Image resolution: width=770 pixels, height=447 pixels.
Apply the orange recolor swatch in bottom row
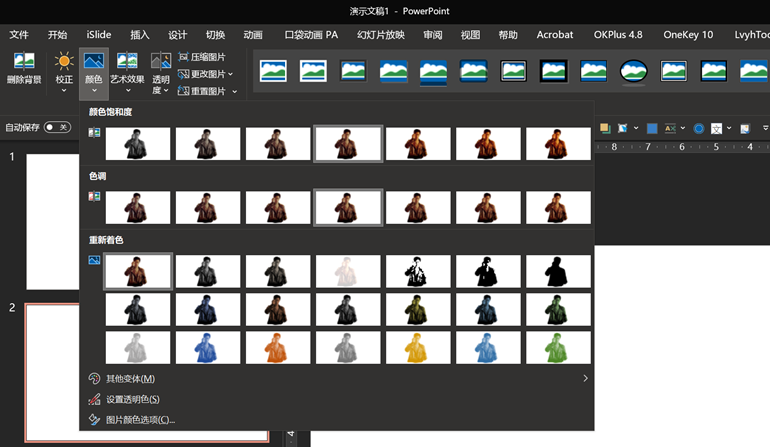tap(278, 348)
